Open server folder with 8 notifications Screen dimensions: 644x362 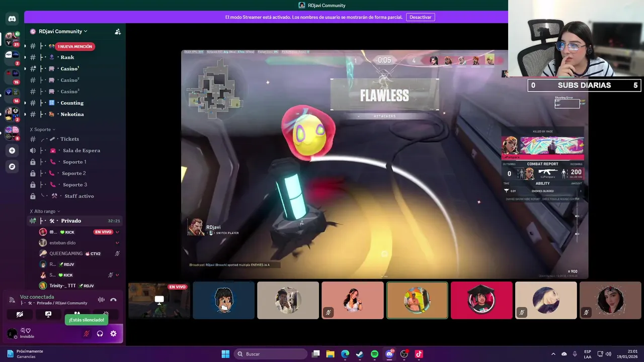coord(12,133)
